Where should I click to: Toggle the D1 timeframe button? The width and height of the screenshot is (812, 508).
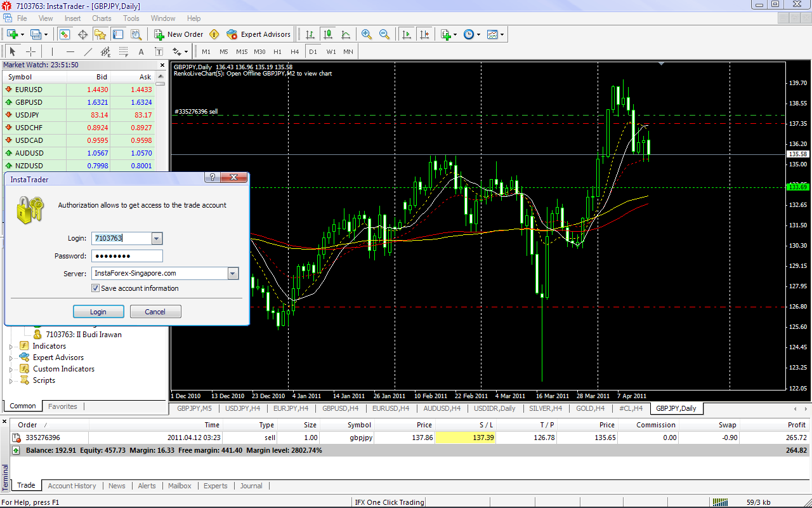coord(313,51)
